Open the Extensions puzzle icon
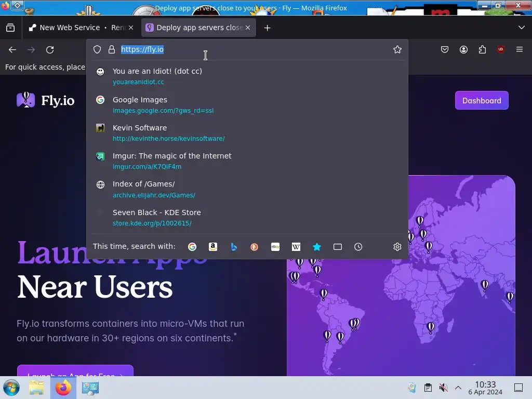Screen dimensions: 532x399 point(482,49)
